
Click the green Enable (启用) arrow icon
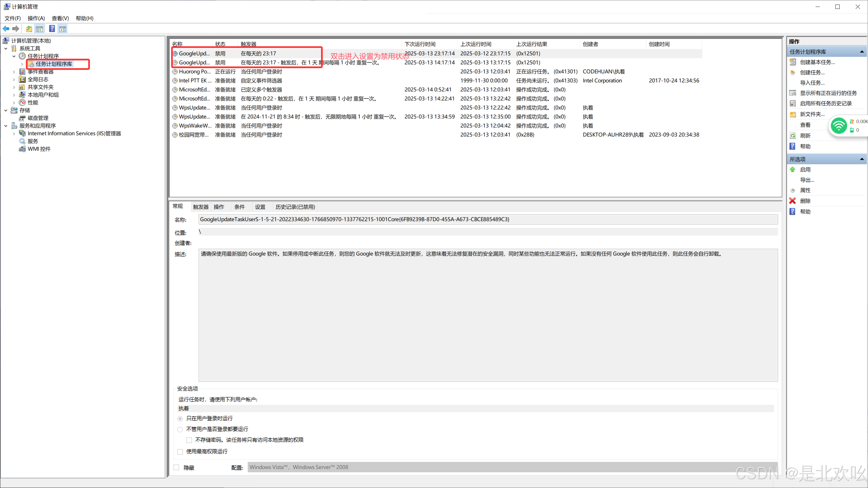792,170
